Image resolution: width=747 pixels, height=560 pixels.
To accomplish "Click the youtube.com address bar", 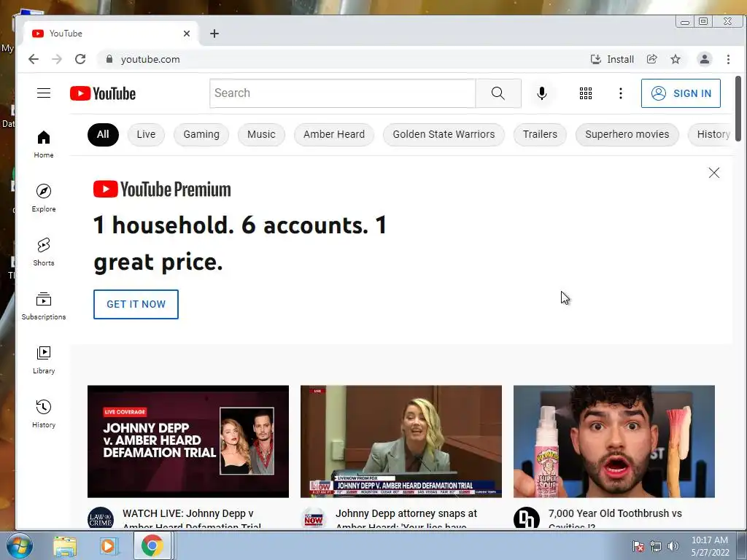I will (343, 59).
